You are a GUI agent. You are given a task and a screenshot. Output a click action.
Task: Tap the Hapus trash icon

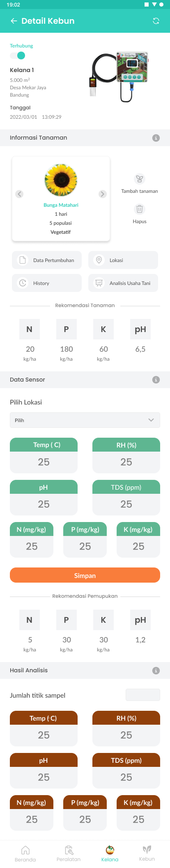click(140, 209)
